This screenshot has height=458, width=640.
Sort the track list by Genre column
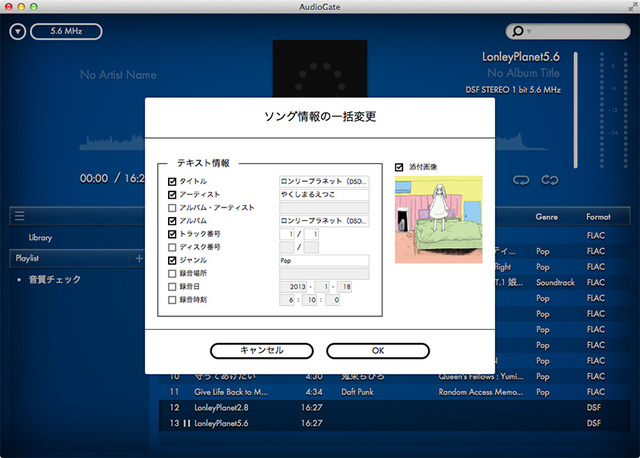click(x=549, y=216)
